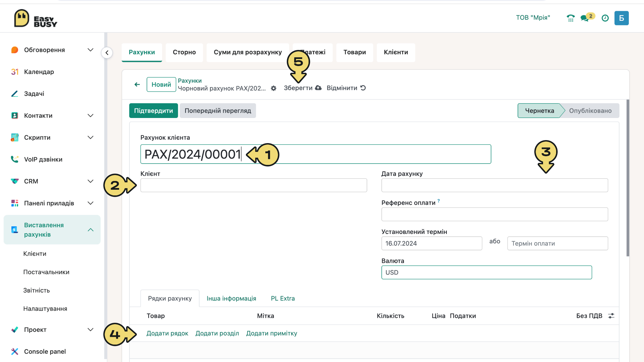
Task: Click the undo icon beside Відмінити
Action: pyautogui.click(x=363, y=88)
